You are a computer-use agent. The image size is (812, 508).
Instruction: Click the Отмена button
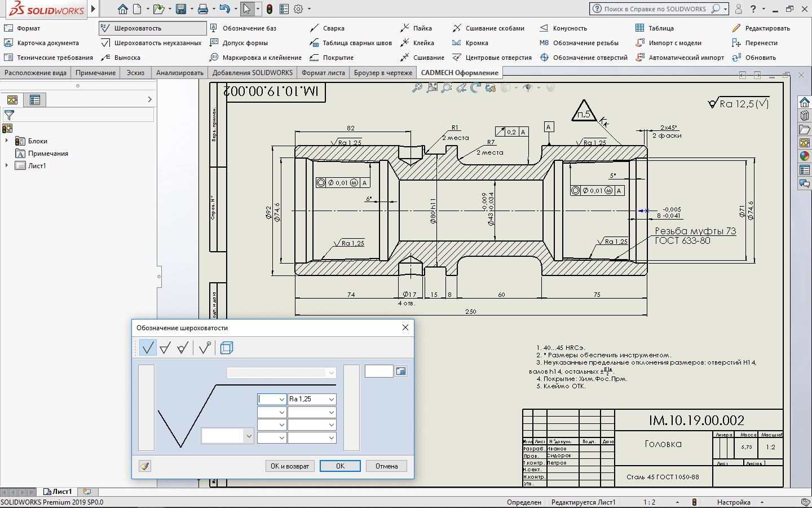386,466
